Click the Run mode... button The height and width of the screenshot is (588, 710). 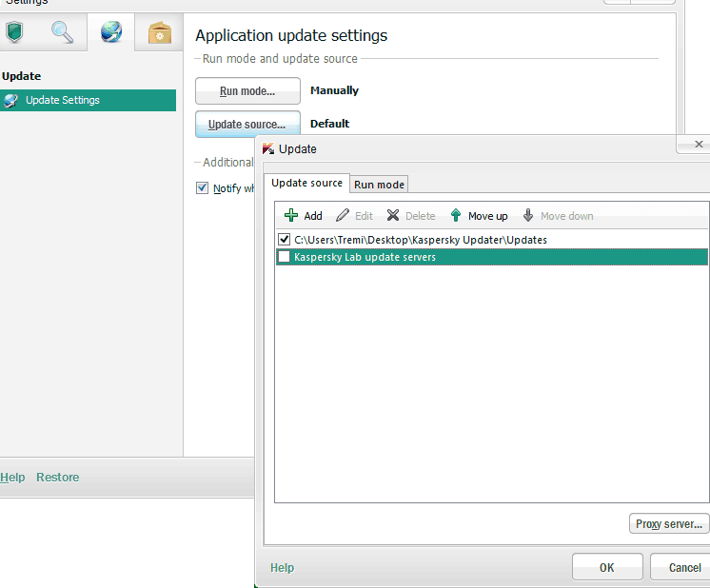point(247,91)
